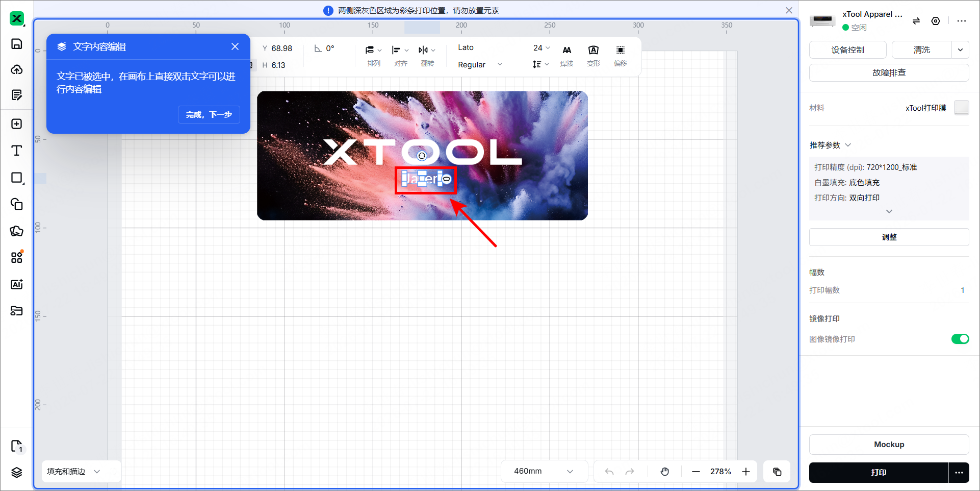This screenshot has width=980, height=491.
Task: Click the rotate handle above selected text
Action: point(422,156)
